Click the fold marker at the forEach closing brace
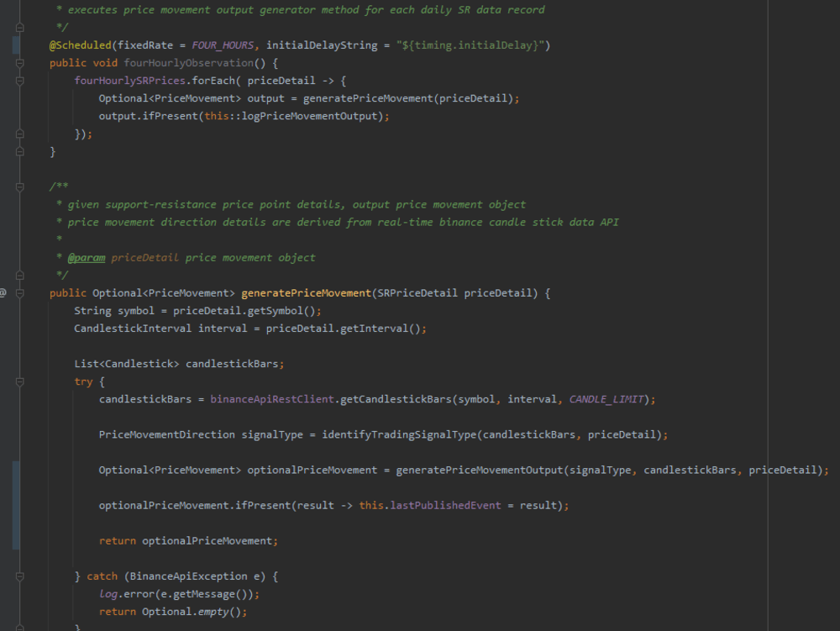Viewport: 840px width, 631px height. [x=18, y=134]
